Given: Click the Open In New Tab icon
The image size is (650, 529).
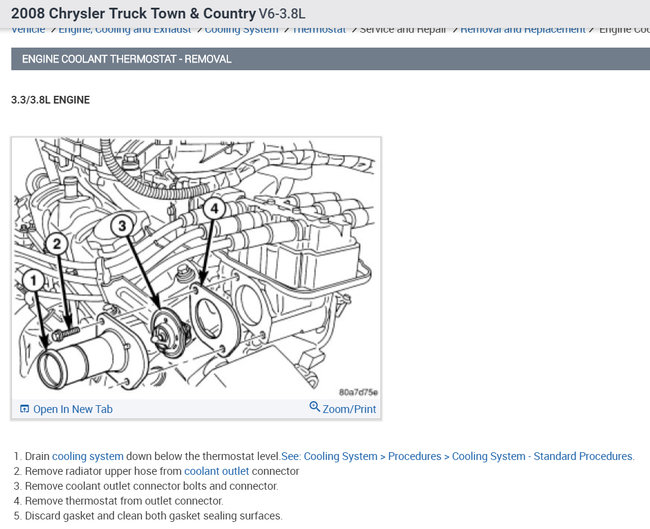Looking at the screenshot, I should 24,409.
